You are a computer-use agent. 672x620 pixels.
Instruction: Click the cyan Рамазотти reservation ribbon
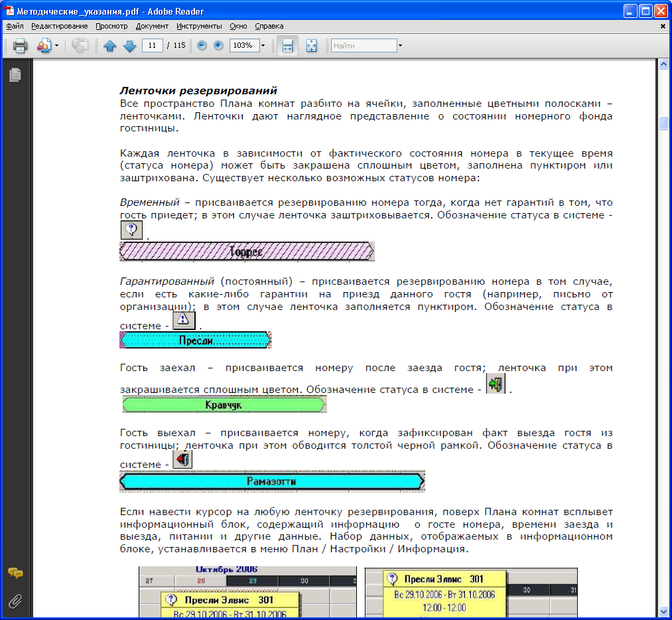point(272,481)
